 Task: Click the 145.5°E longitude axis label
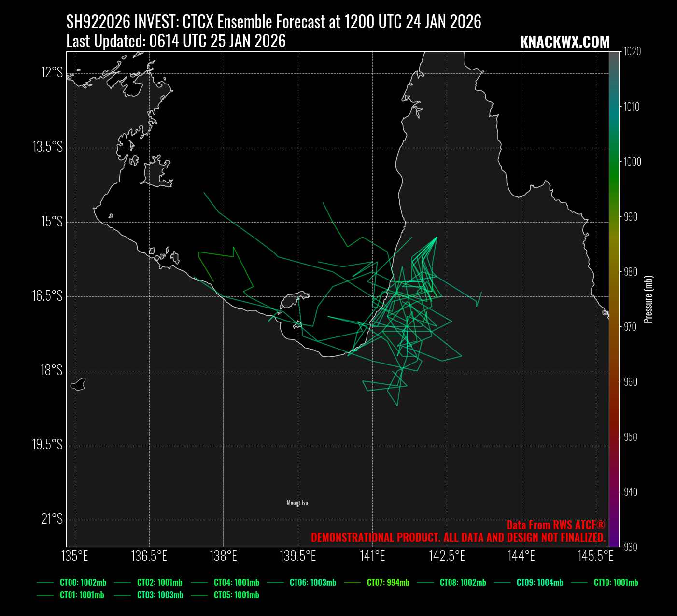coord(595,556)
